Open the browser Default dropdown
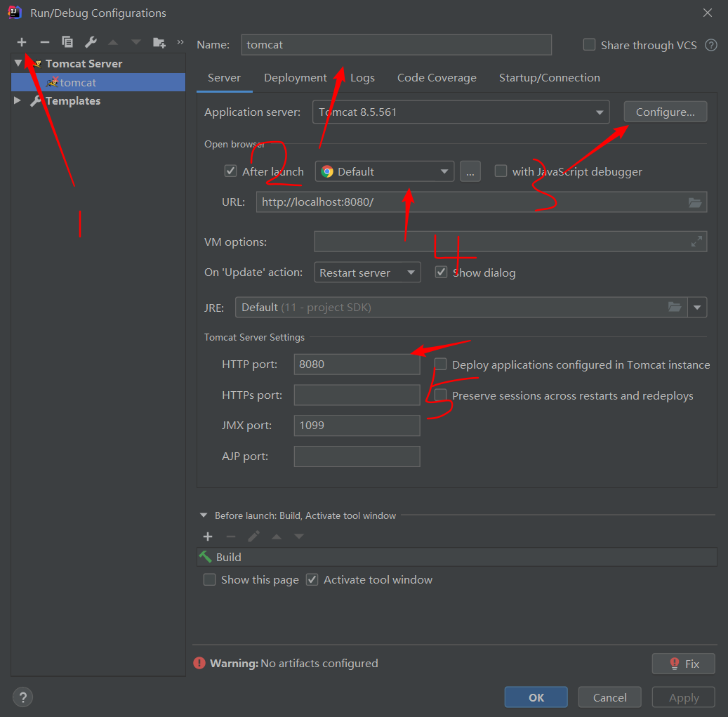Viewport: 728px width, 717px height. coord(385,171)
